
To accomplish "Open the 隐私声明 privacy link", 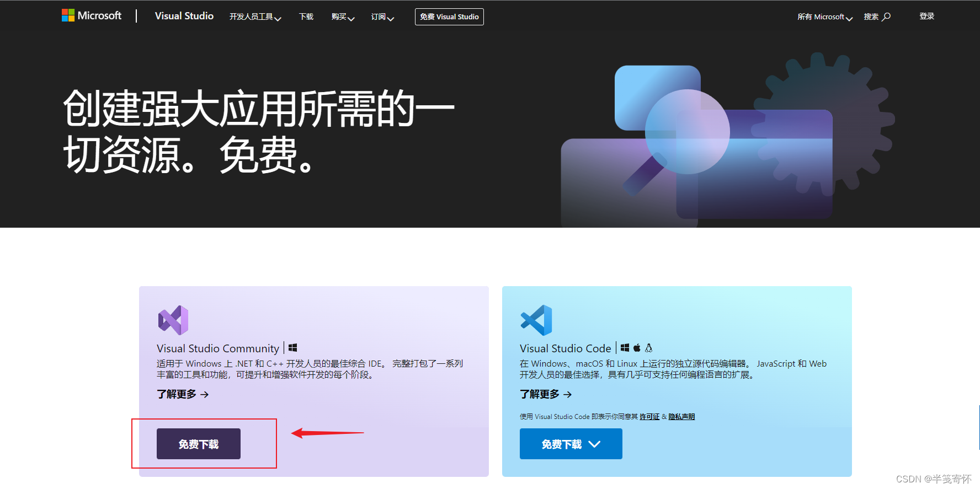I will click(x=681, y=417).
